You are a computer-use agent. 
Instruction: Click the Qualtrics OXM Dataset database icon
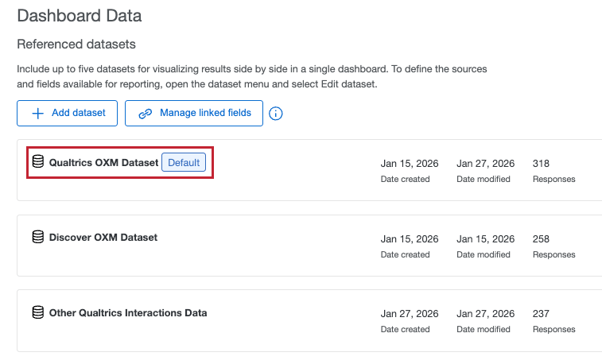(37, 162)
